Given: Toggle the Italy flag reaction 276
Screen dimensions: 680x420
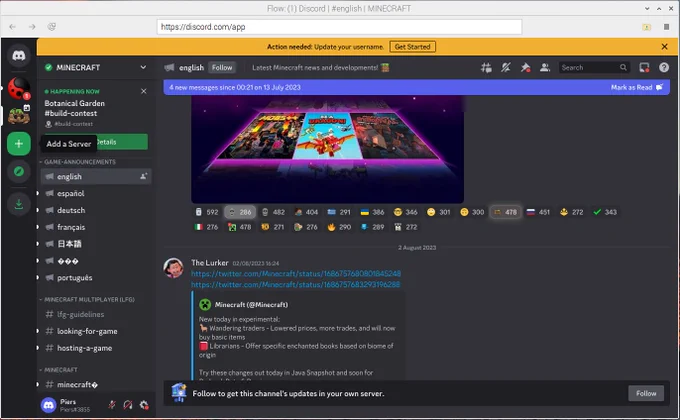Looking at the screenshot, I should pos(206,227).
